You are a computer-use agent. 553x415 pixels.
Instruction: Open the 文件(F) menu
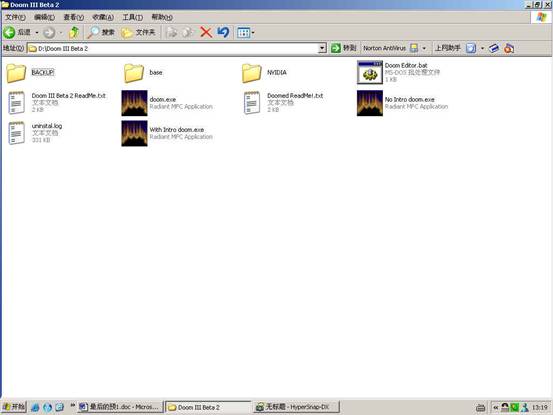pyautogui.click(x=15, y=17)
